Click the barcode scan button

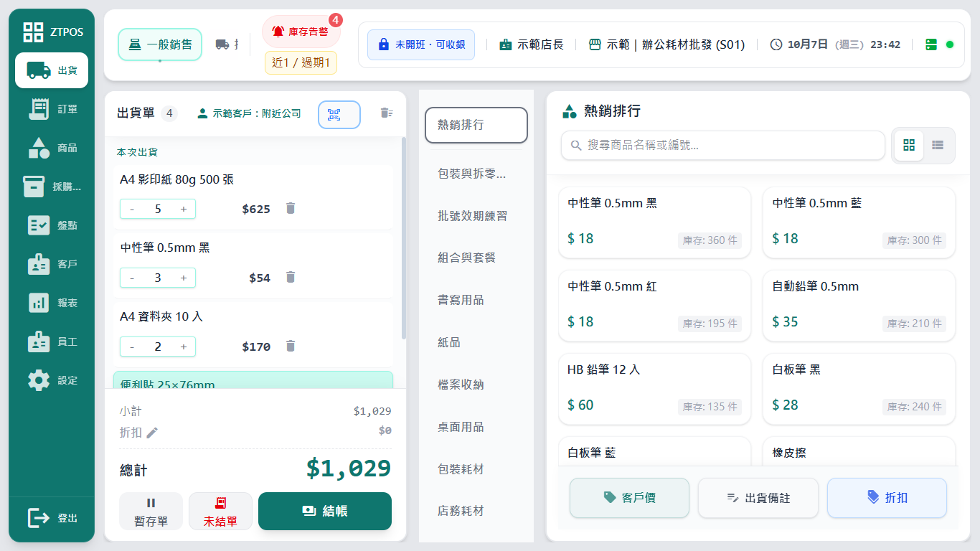tap(339, 114)
